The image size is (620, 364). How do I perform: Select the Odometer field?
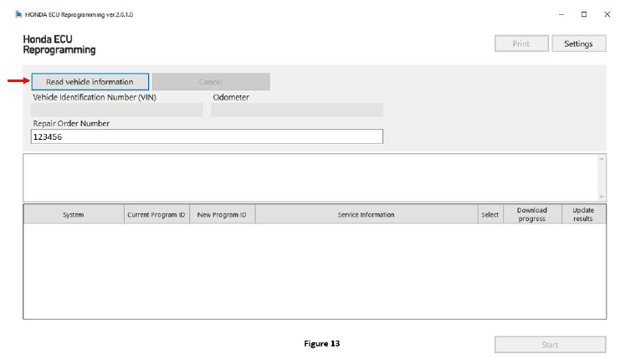pyautogui.click(x=296, y=110)
